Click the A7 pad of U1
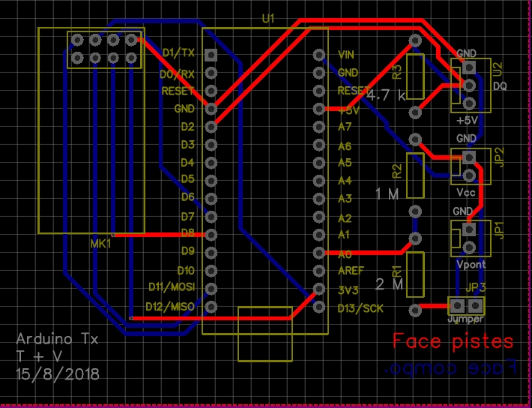This screenshot has height=408, width=532. point(319,127)
